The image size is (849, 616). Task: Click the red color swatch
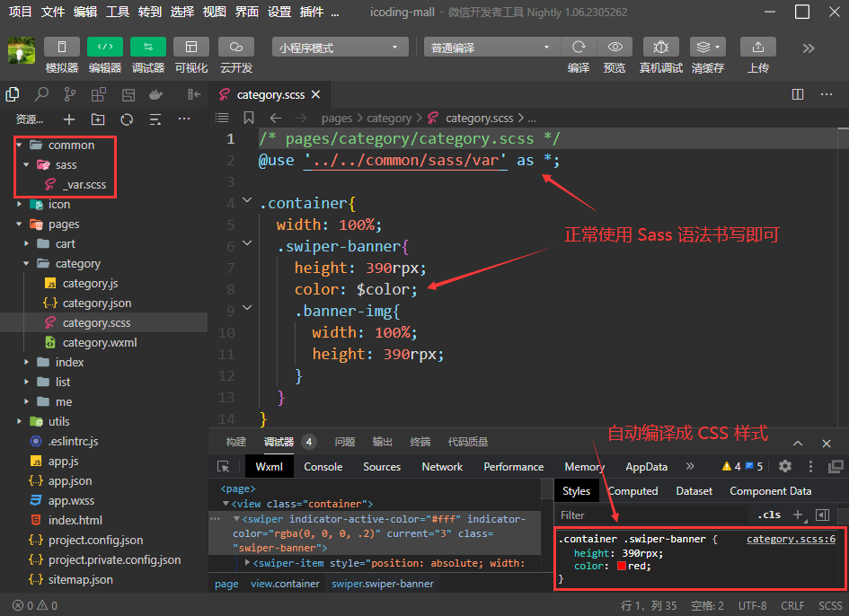tap(621, 567)
